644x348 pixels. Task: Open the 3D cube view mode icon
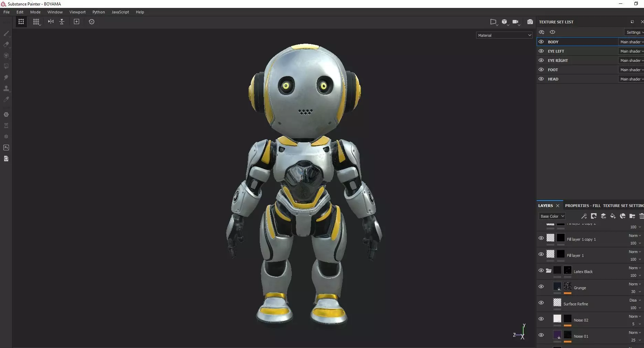505,22
